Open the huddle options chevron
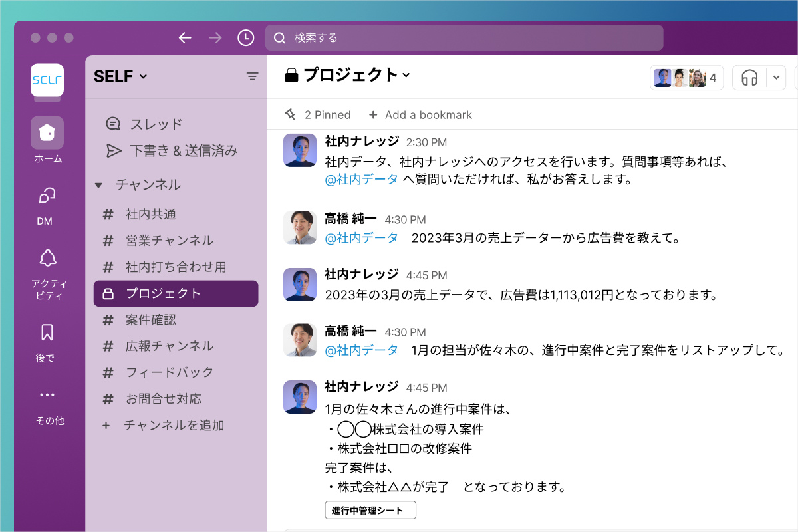 (775, 78)
